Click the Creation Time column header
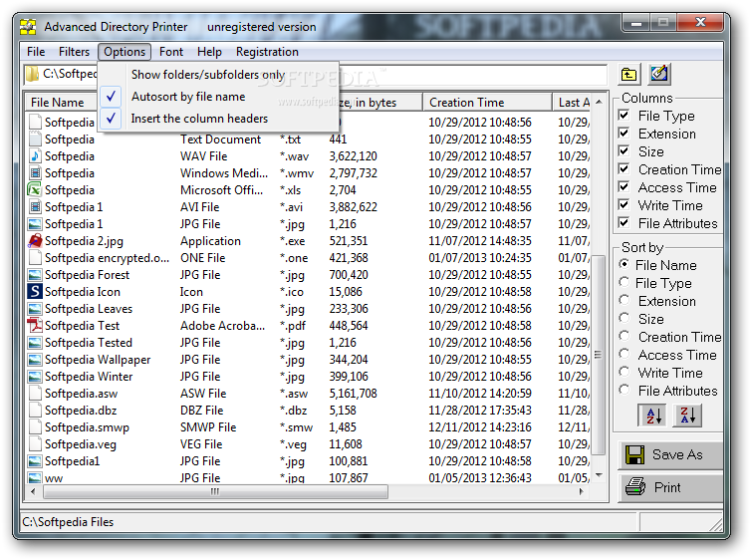Viewport: 751px width, 560px height. point(488,102)
